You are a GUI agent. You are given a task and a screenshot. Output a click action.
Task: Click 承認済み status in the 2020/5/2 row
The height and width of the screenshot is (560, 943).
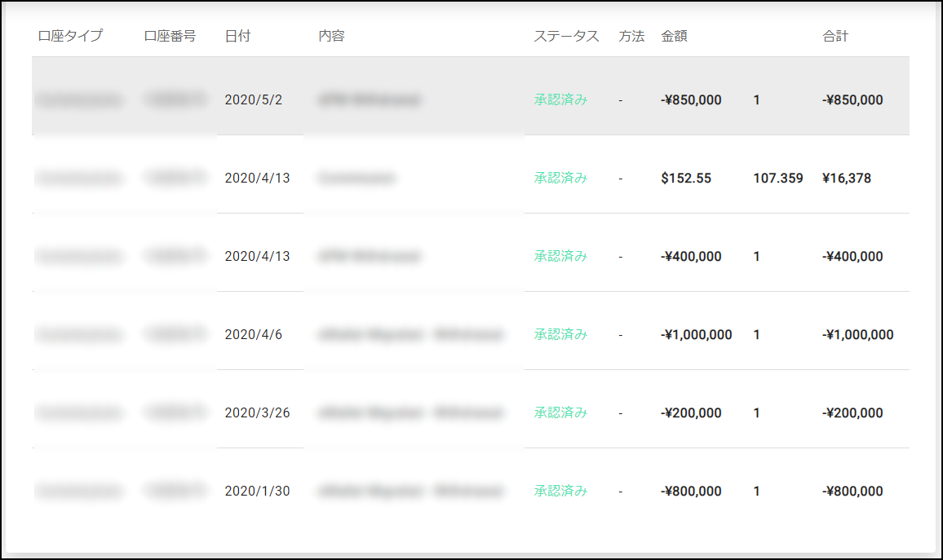pos(560,100)
